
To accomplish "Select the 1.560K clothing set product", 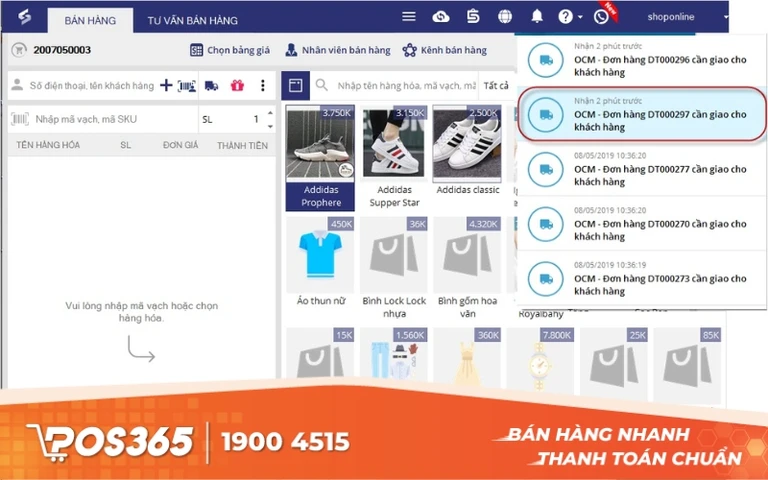I will click(x=394, y=354).
